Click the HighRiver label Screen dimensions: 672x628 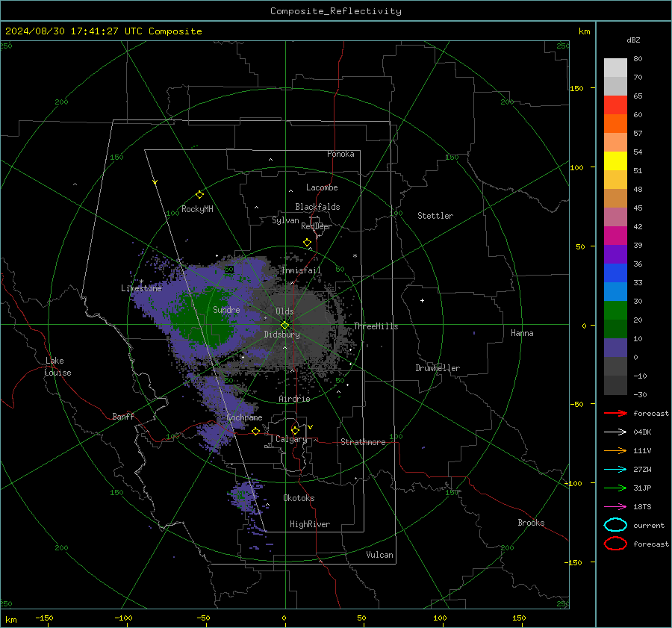[310, 524]
